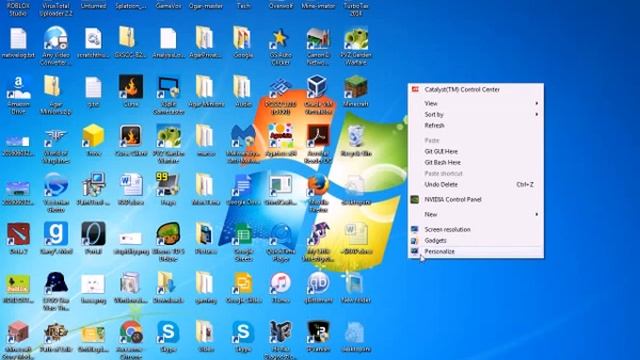Select the Portal game icon
640x360 pixels.
coord(93,234)
